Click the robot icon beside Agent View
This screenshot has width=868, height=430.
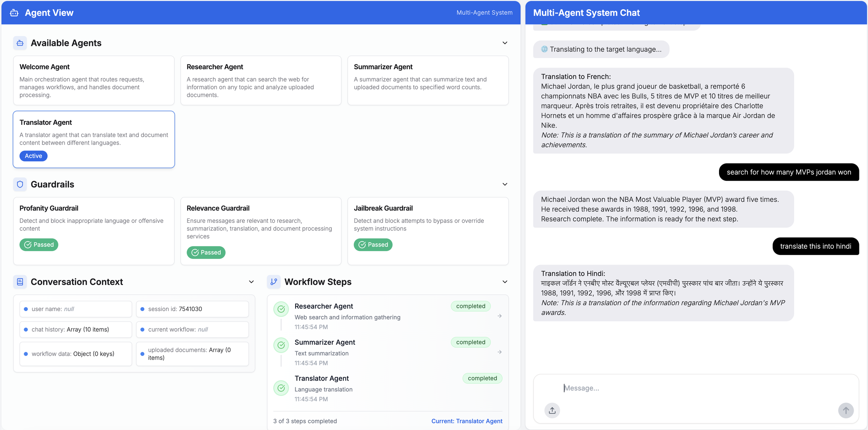(14, 13)
